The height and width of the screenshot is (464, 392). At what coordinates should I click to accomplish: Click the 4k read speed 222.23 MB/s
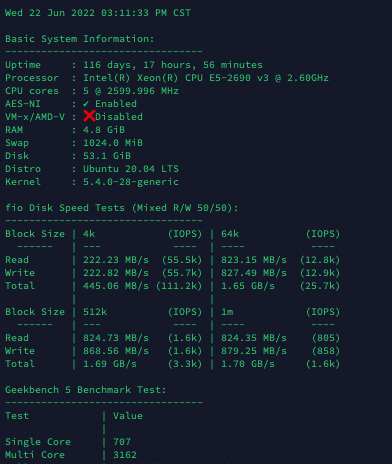[116, 260]
